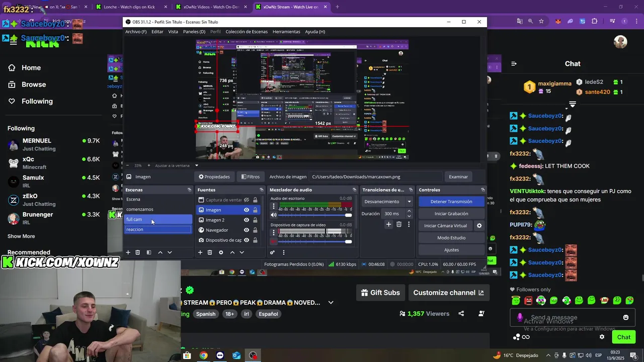Image resolution: width=644 pixels, height=362 pixels.
Task: Open emoji picker in chat message box
Action: click(626, 317)
